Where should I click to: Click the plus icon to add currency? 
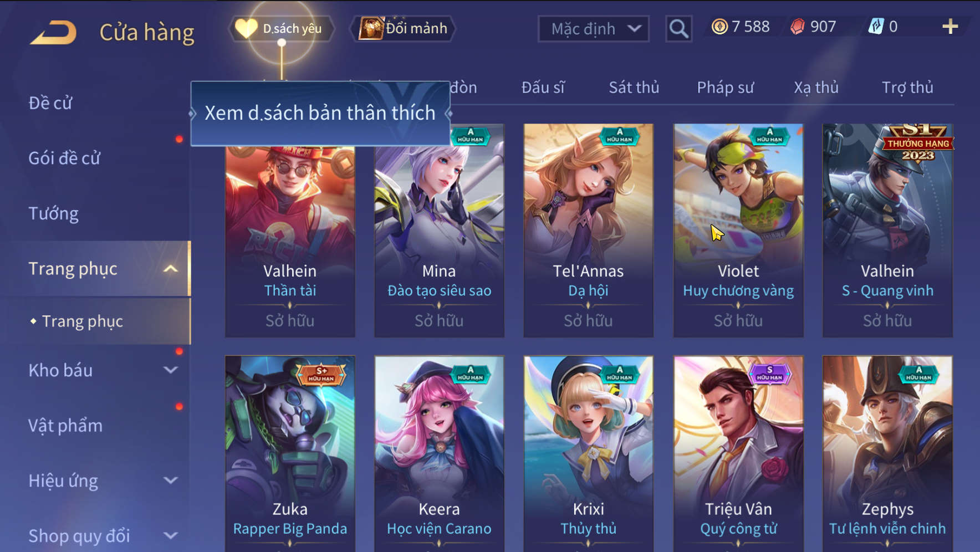tap(950, 27)
